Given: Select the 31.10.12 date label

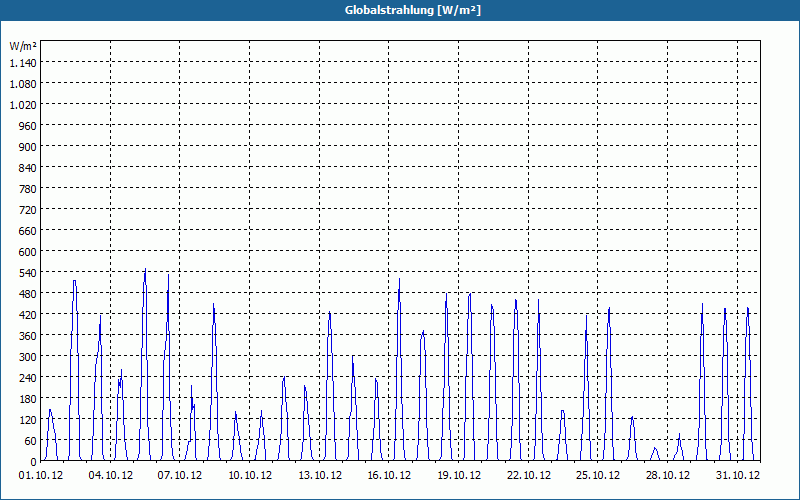Looking at the screenshot, I should pyautogui.click(x=738, y=476).
